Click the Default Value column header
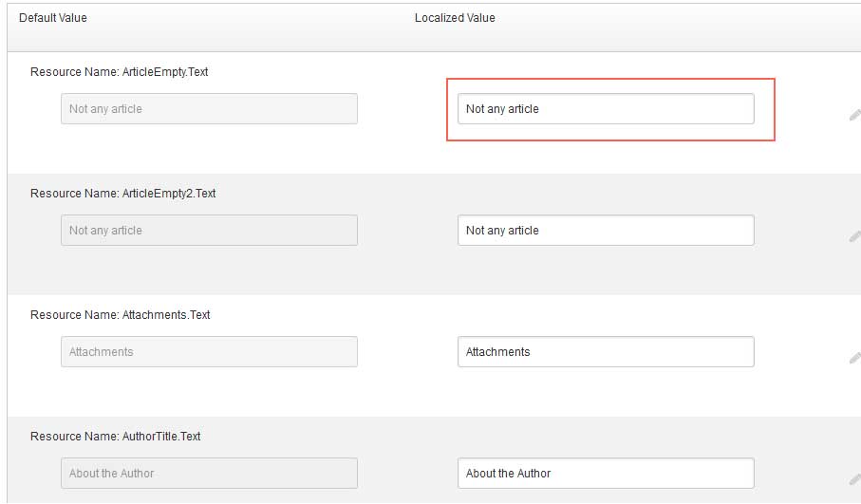The width and height of the screenshot is (861, 504). click(53, 18)
